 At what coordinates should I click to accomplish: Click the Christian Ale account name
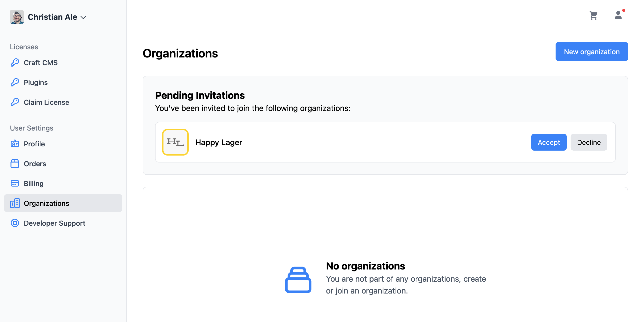[52, 17]
